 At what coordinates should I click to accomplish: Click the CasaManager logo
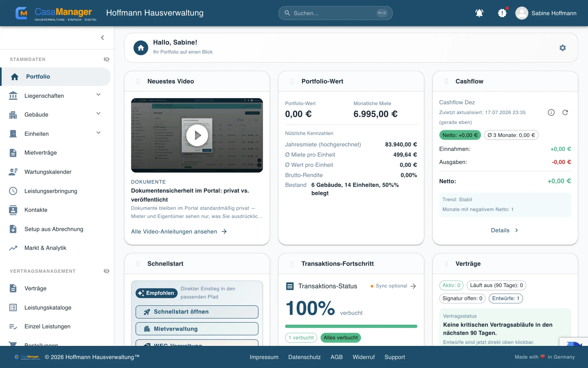coord(56,13)
